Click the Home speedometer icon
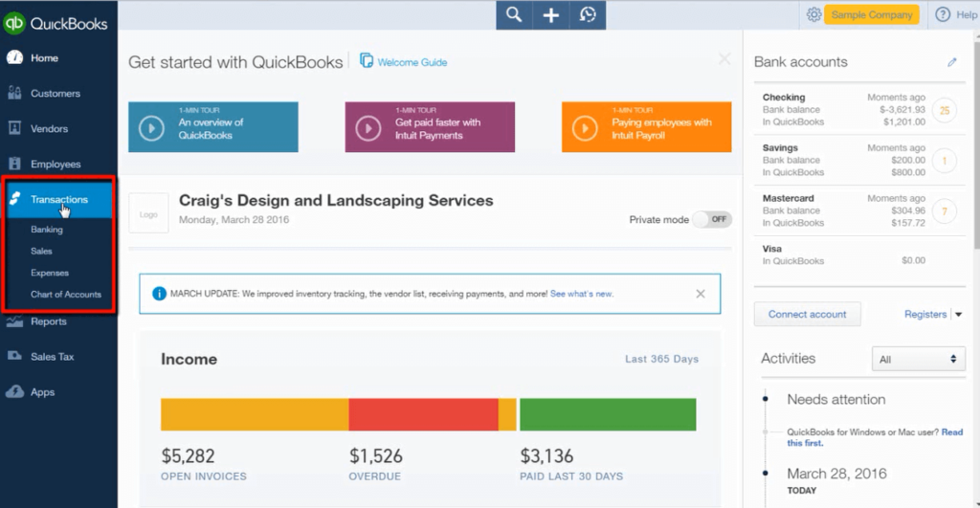 [15, 57]
